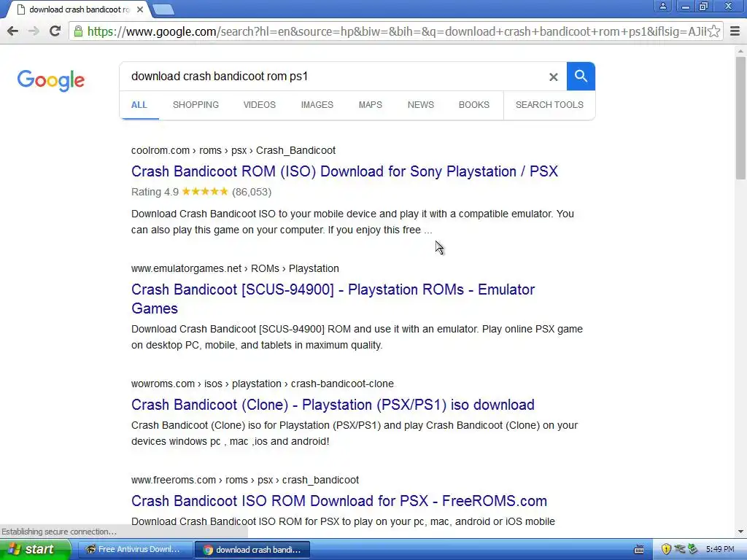Select the active browser tab title

[x=79, y=9]
